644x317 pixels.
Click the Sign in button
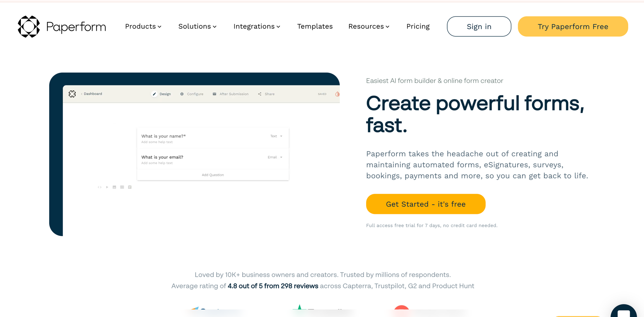coord(479,26)
